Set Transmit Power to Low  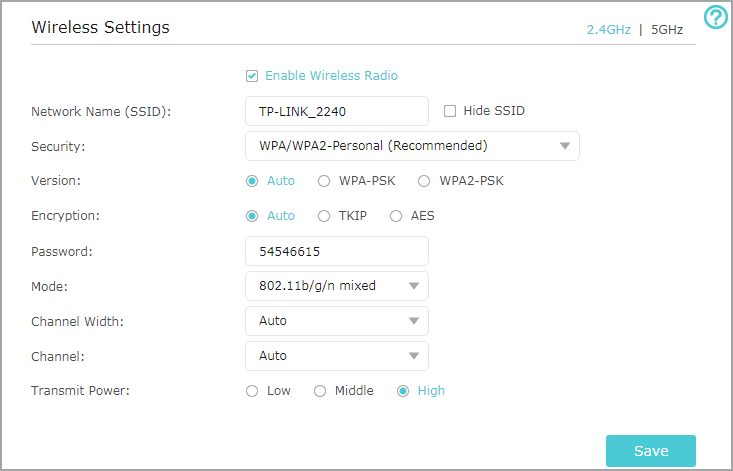[x=252, y=391]
